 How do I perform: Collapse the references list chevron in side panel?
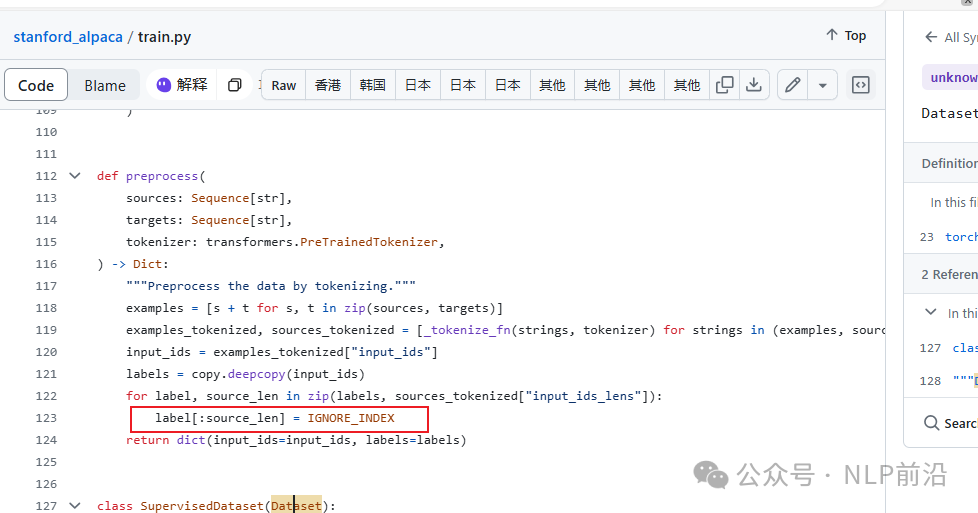[x=931, y=313]
